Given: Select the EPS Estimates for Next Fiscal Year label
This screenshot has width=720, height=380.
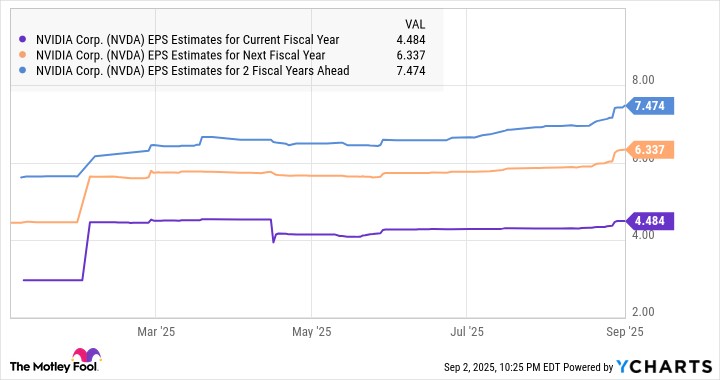Looking at the screenshot, I should (x=180, y=55).
